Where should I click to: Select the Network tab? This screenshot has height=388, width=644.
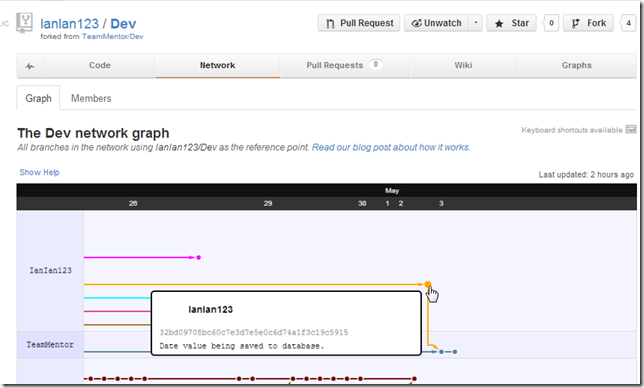tap(217, 65)
